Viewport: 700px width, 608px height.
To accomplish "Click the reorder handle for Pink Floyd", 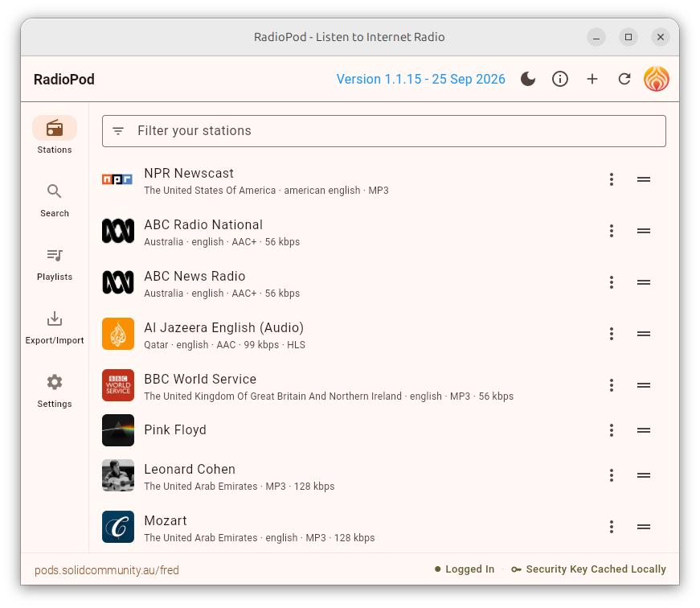I will [x=643, y=430].
